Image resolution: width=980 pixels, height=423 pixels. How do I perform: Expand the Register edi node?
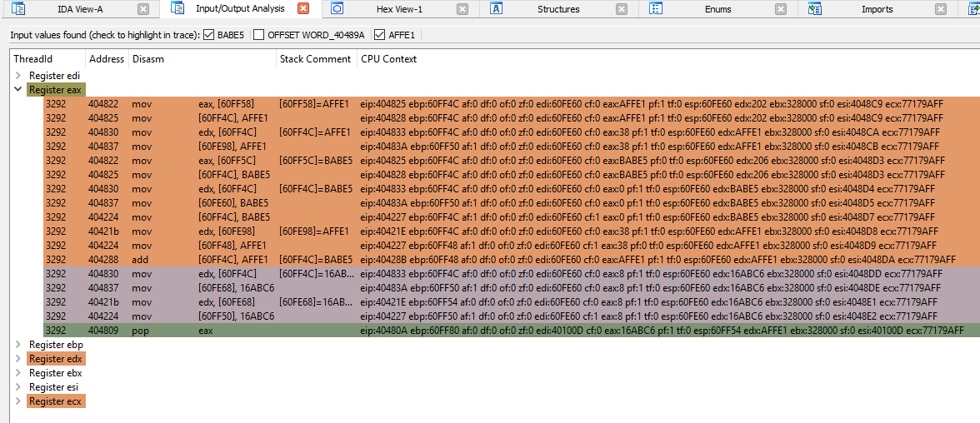(x=18, y=76)
